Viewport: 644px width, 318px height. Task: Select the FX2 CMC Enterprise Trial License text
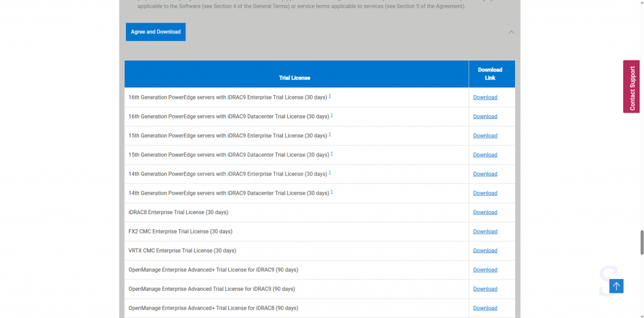(180, 232)
